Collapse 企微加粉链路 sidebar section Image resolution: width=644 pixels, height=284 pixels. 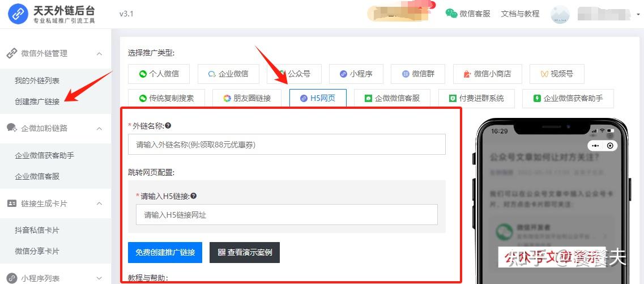click(99, 129)
